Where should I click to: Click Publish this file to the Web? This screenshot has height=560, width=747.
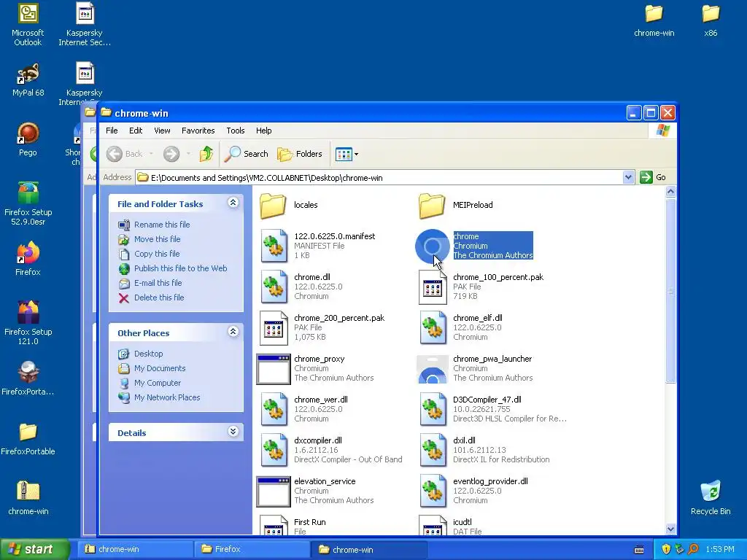tap(181, 268)
